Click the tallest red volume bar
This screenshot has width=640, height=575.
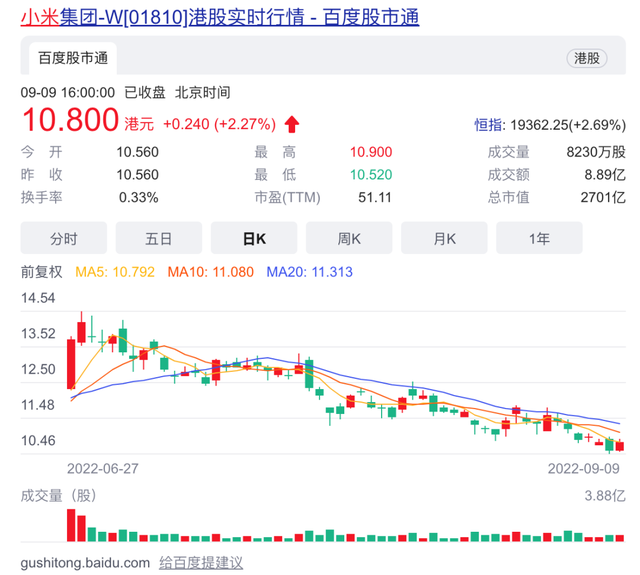[71, 525]
